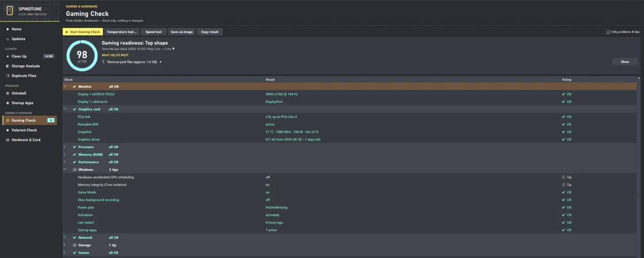644x258 pixels.
Task: Tick the Only problems & tips checkbox
Action: (608, 32)
